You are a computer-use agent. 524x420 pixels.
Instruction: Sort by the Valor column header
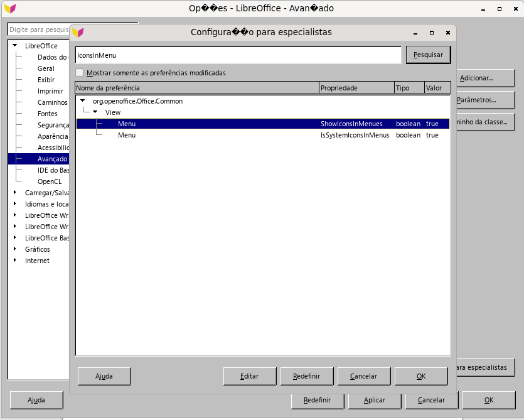click(438, 88)
